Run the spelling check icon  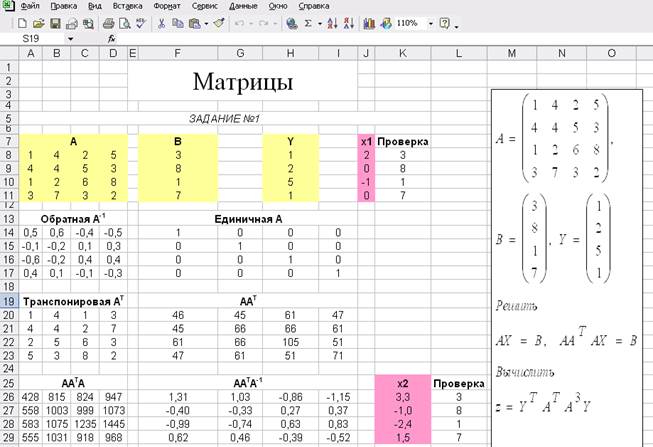tap(141, 23)
